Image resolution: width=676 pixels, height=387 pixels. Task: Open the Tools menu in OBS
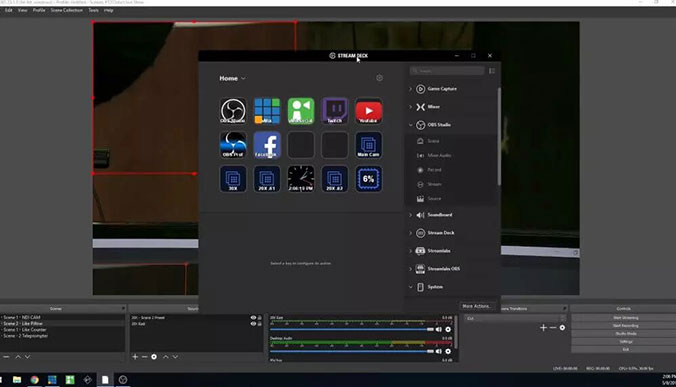[x=94, y=10]
